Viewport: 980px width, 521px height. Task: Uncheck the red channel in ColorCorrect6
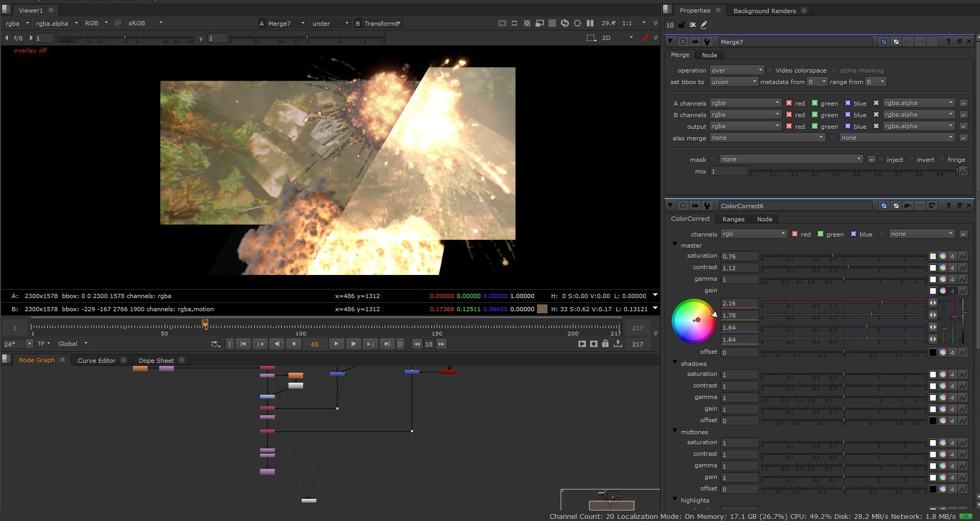click(x=795, y=234)
